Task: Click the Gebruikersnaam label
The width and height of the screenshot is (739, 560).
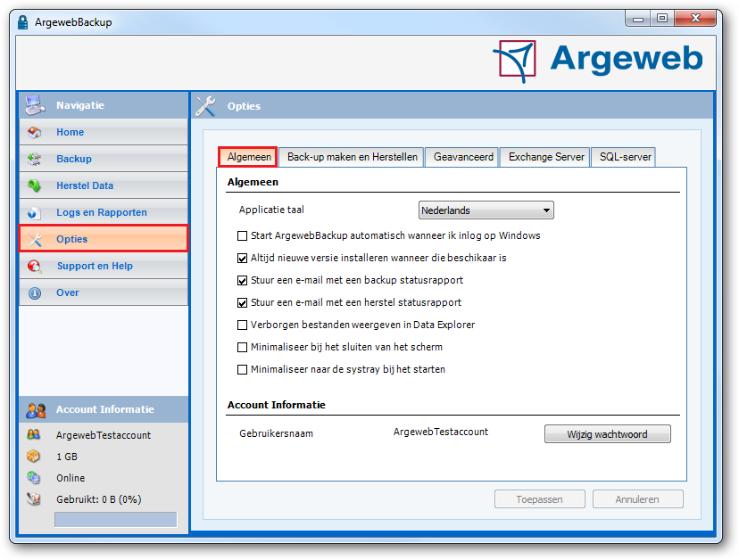Action: 276,433
